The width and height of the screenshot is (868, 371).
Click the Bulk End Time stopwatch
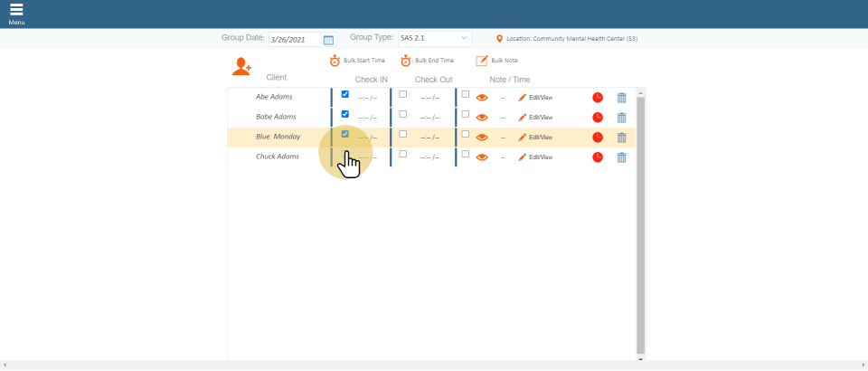[x=406, y=61]
